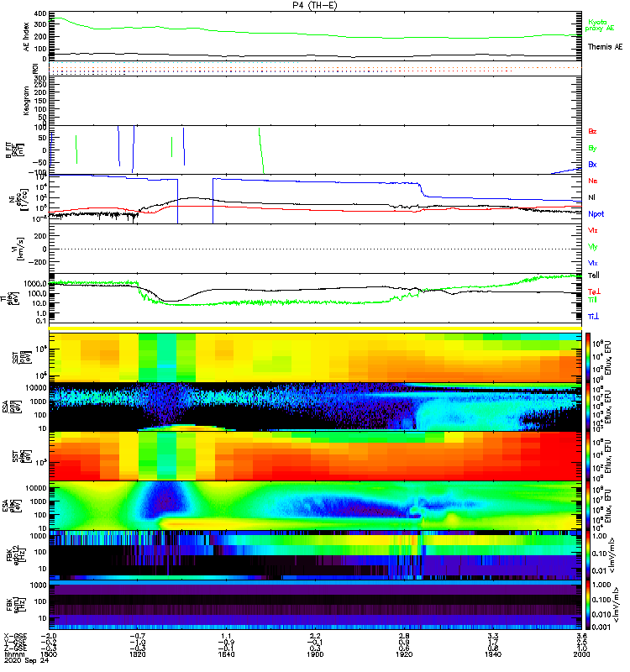The height and width of the screenshot is (672, 630).
Task: Click the SST ion spectrogram panel
Action: click(315, 358)
